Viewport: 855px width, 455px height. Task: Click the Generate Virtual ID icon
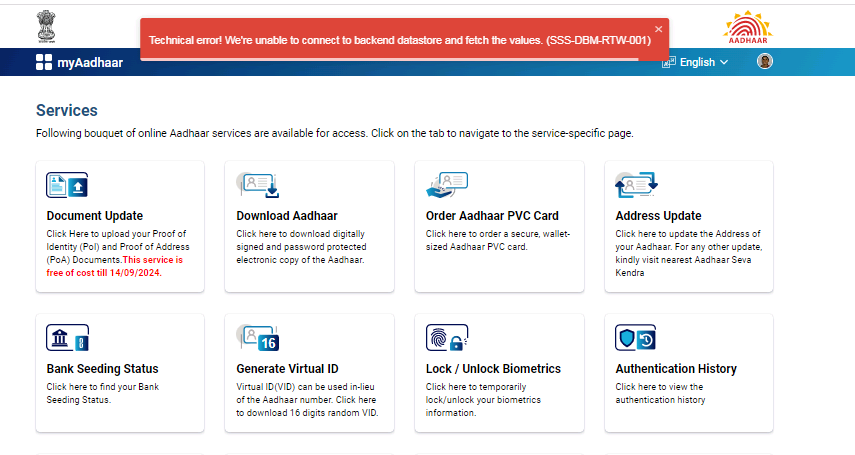click(x=257, y=338)
